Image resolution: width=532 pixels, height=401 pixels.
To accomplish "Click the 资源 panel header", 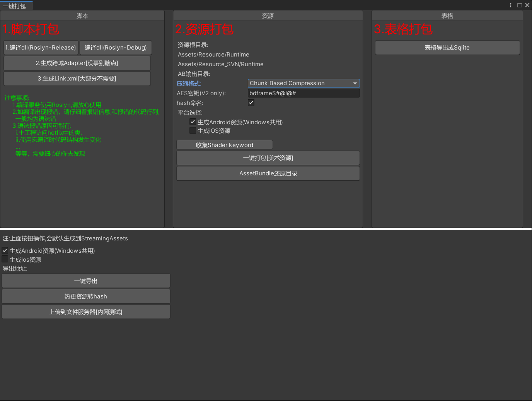I will [268, 16].
